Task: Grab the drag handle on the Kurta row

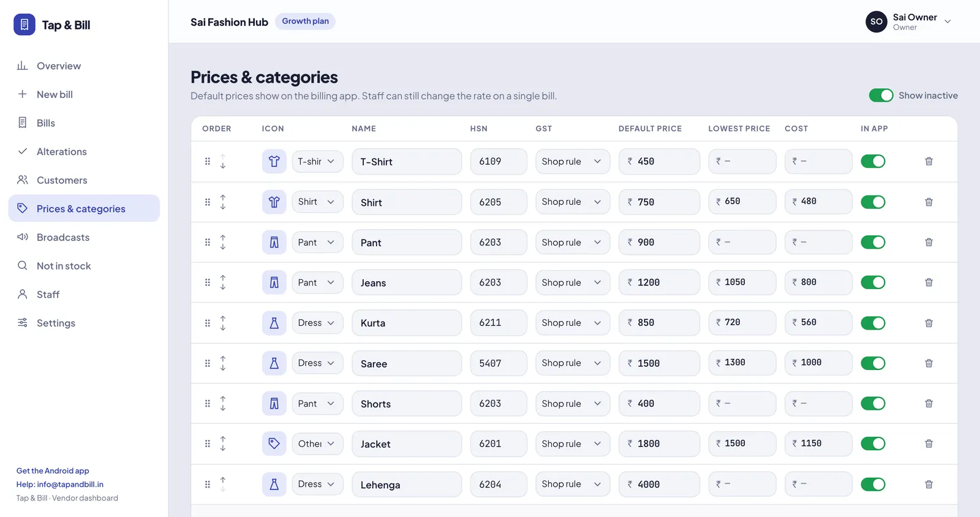Action: coord(208,323)
